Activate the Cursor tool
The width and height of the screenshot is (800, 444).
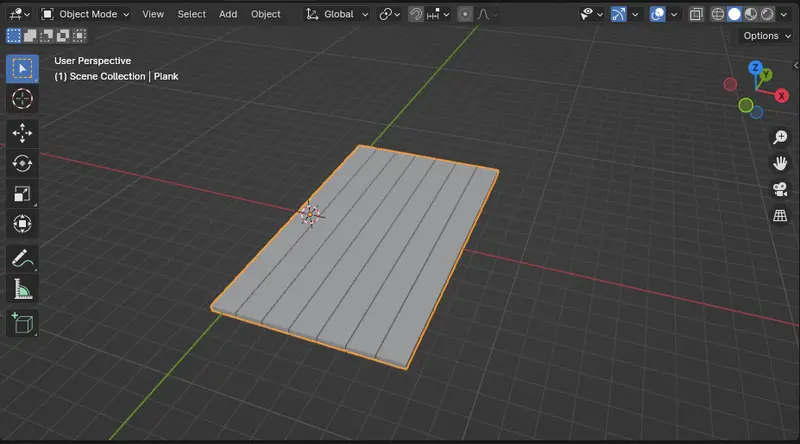point(22,98)
